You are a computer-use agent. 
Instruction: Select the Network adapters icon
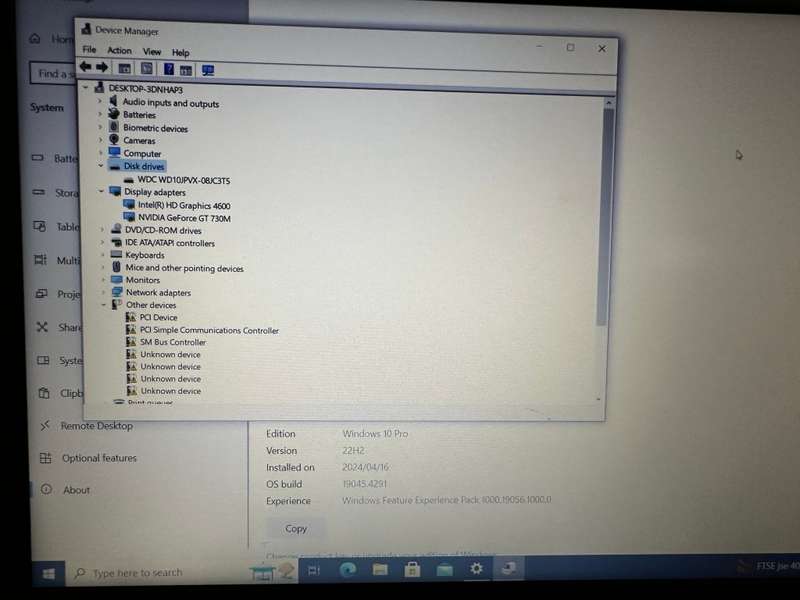117,292
